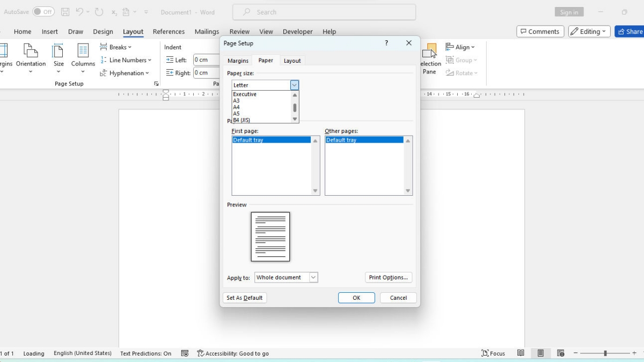The width and height of the screenshot is (644, 362).
Task: Switch to the Margins tab
Action: coord(238,61)
